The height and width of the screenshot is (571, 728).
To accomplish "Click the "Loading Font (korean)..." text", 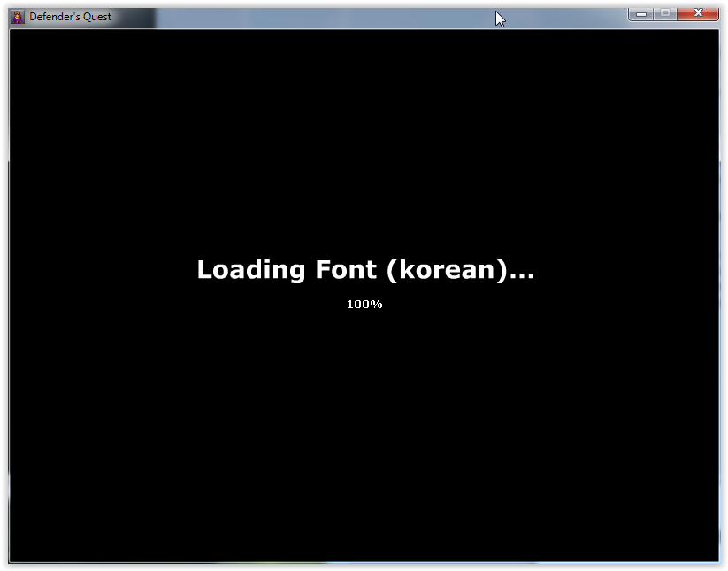I will click(365, 269).
